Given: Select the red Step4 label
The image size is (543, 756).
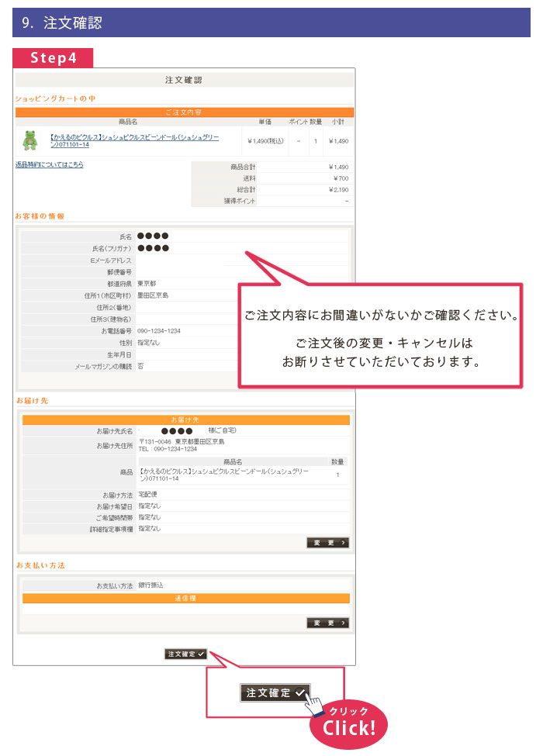Looking at the screenshot, I should [x=53, y=58].
